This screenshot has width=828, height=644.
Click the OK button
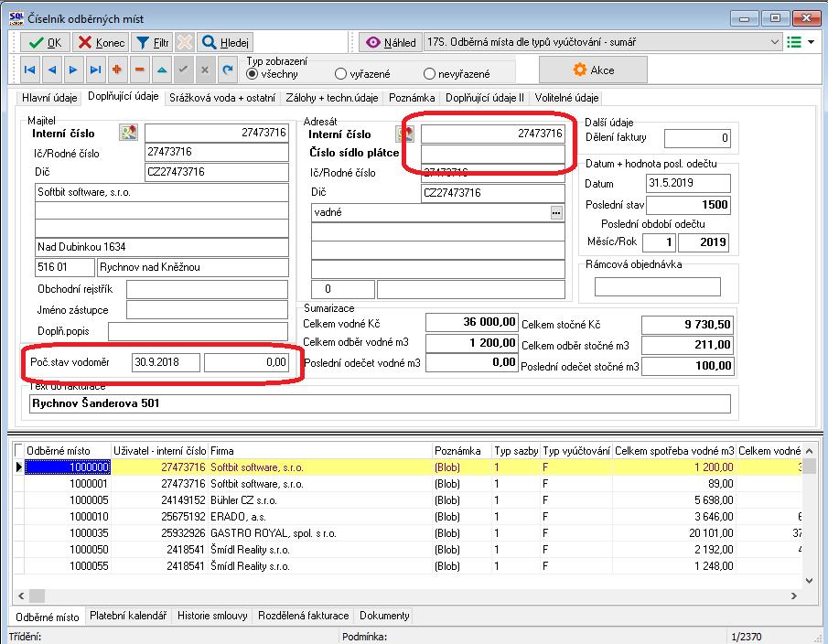tap(45, 42)
